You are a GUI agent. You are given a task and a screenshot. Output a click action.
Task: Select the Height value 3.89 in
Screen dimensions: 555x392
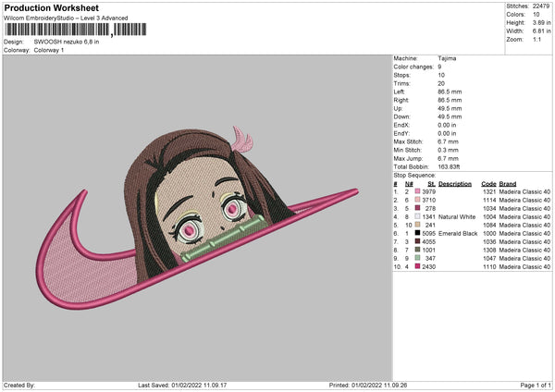click(541, 22)
